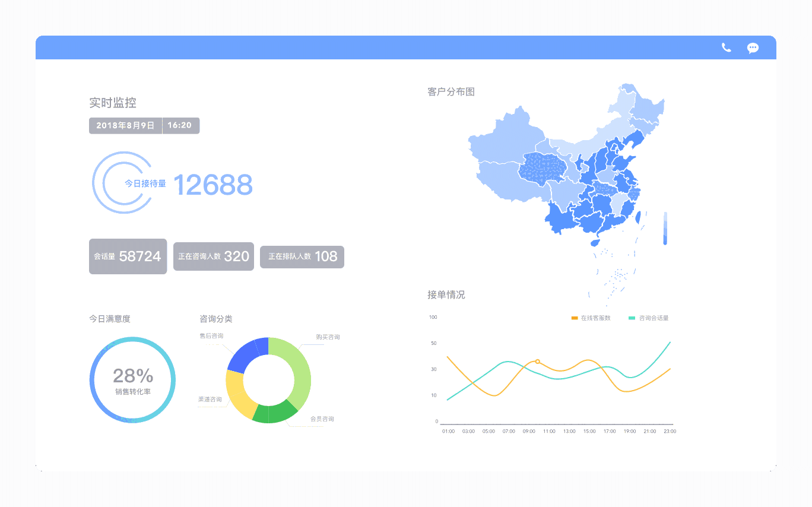This screenshot has height=507, width=812.
Task: Click the 渠道咨询 chart label
Action: tap(210, 400)
